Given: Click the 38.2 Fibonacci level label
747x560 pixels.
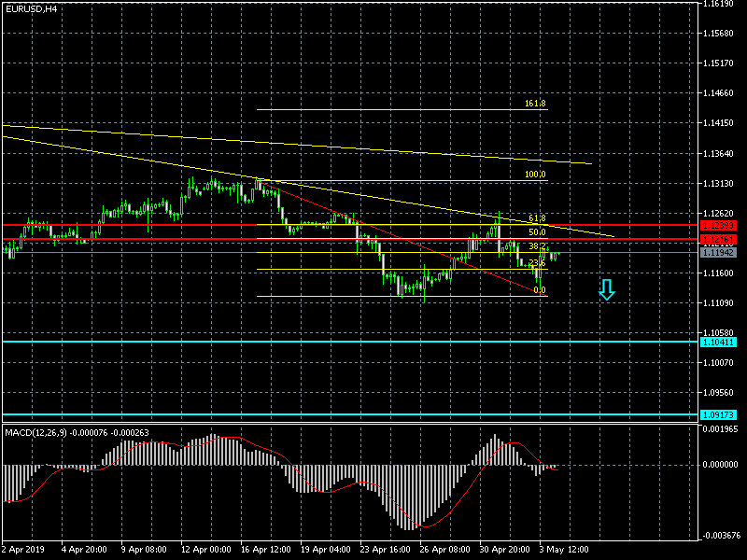Looking at the screenshot, I should pos(537,246).
